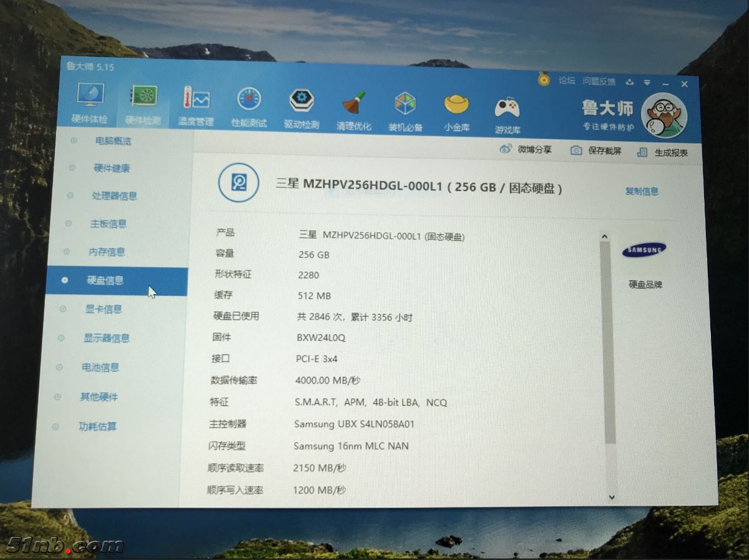Click the 复制信息 link
The image size is (749, 560).
[642, 192]
